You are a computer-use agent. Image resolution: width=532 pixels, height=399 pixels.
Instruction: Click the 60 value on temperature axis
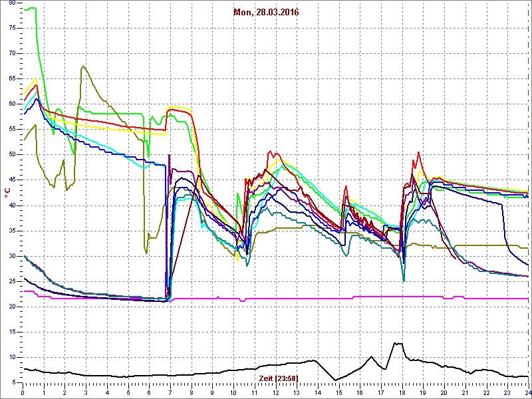pos(12,104)
